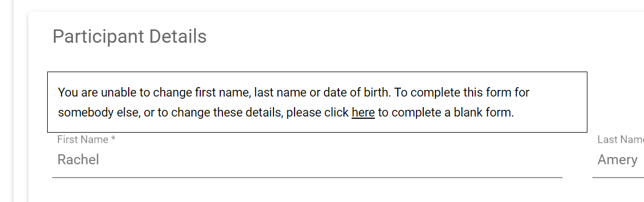Screen dimensions: 644x202
Task: Click the "First Name *" label
Action: pyautogui.click(x=86, y=140)
